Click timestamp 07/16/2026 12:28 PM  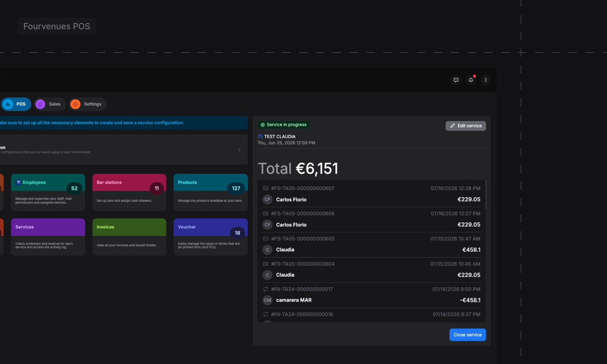[x=455, y=188]
